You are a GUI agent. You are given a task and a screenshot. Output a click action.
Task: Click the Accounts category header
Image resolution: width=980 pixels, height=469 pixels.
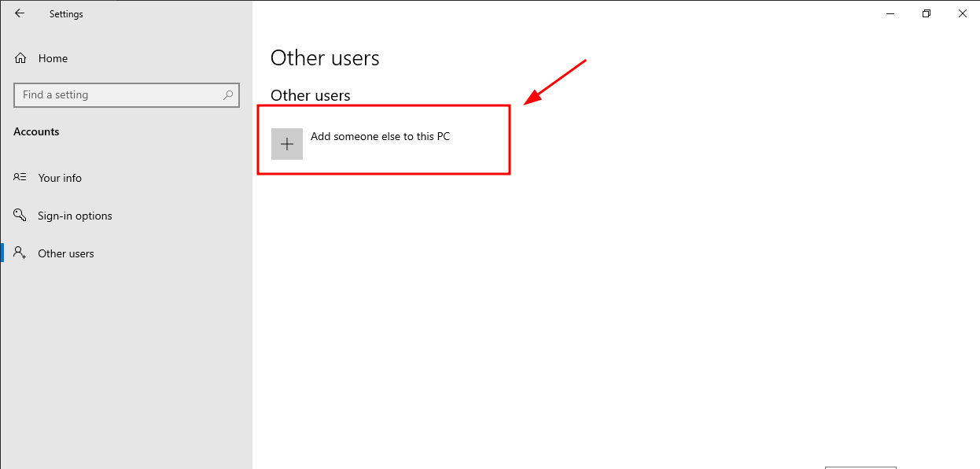pos(36,131)
